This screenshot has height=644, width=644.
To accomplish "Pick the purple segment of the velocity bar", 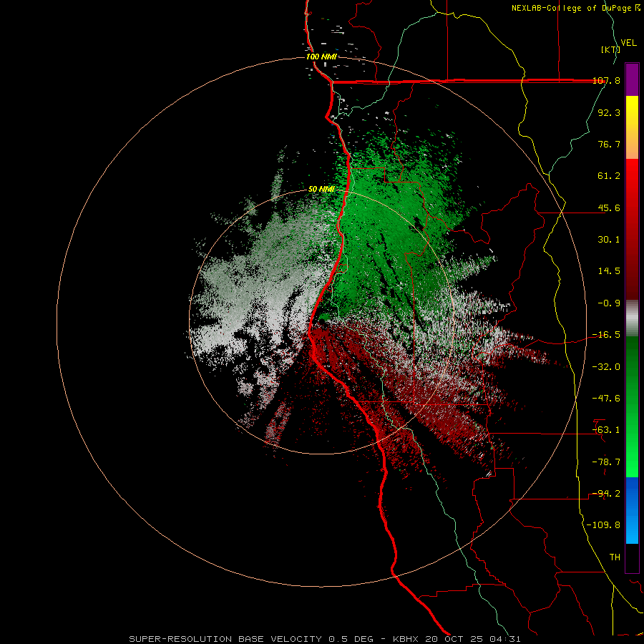I will pyautogui.click(x=632, y=79).
